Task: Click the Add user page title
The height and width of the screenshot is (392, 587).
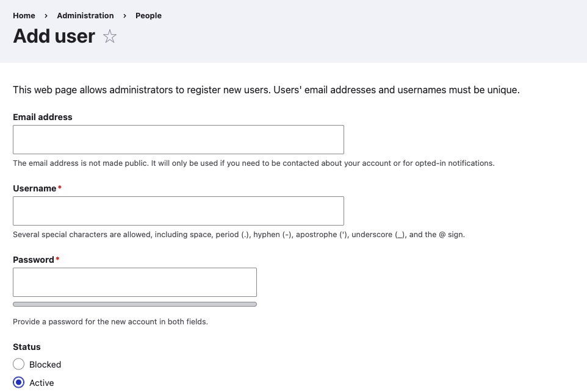Action: [x=54, y=36]
